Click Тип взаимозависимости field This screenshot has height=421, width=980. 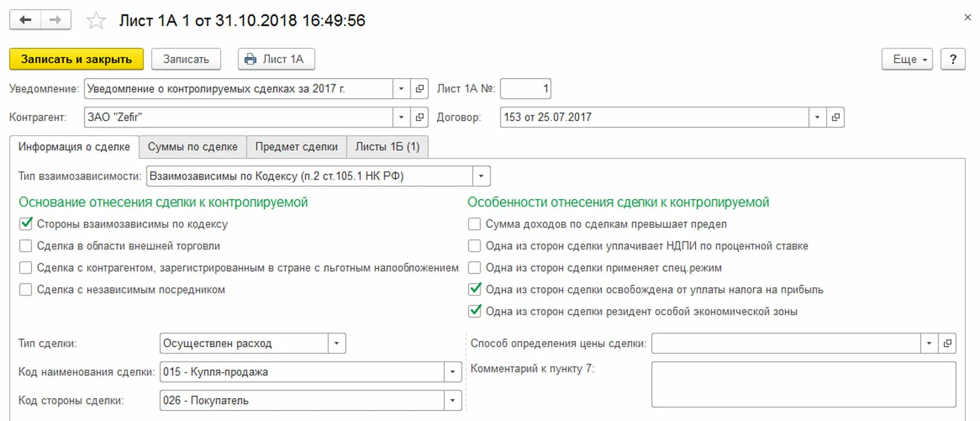tap(310, 176)
